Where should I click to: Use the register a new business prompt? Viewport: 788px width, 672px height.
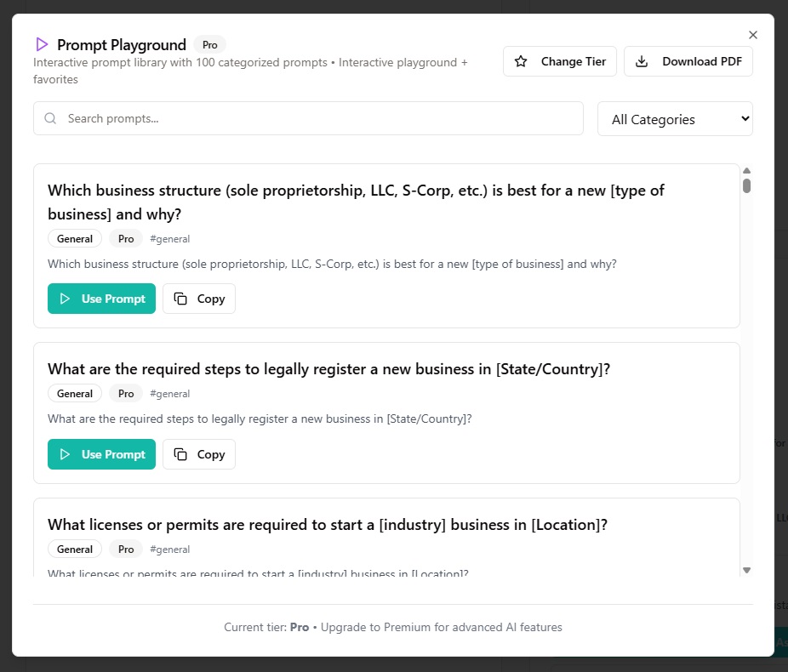click(101, 454)
